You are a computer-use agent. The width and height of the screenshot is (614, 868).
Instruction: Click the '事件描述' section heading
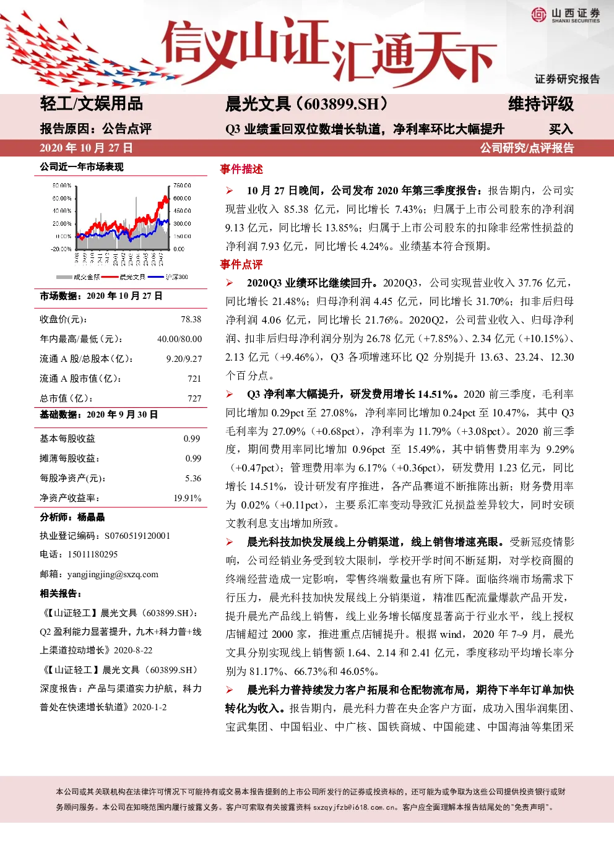click(241, 169)
